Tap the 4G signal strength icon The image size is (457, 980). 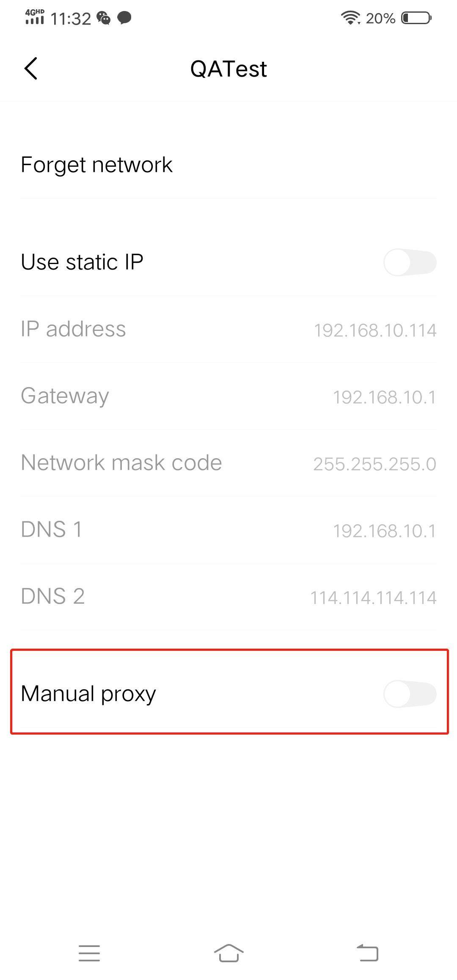[35, 17]
